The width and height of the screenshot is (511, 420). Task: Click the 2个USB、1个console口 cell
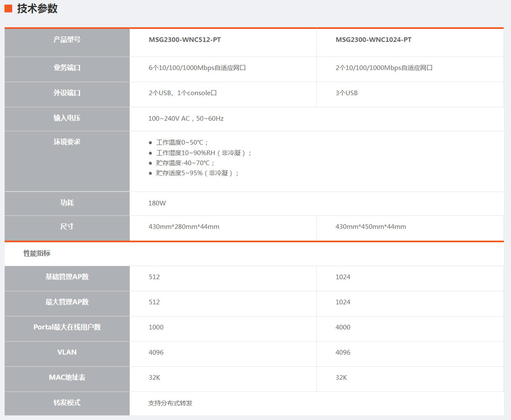182,93
